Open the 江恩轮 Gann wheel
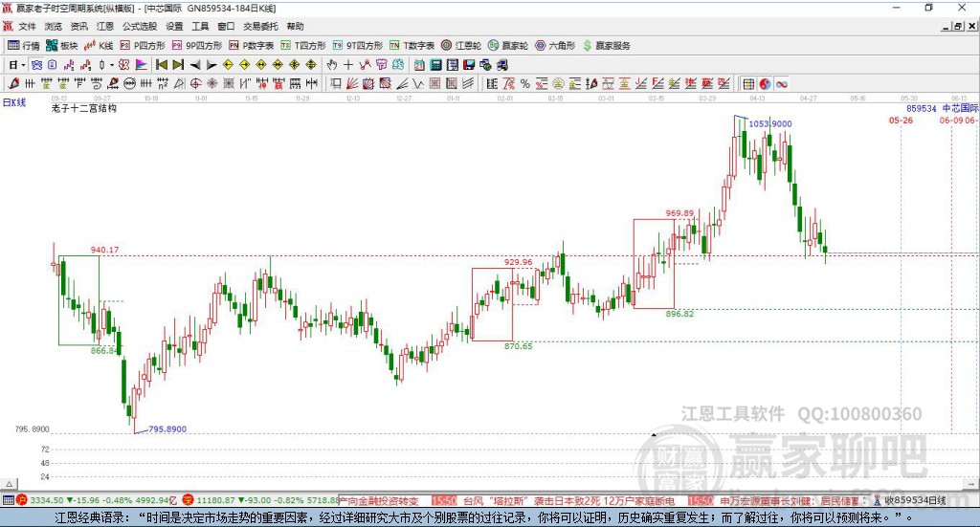This screenshot has width=980, height=527. 461,46
